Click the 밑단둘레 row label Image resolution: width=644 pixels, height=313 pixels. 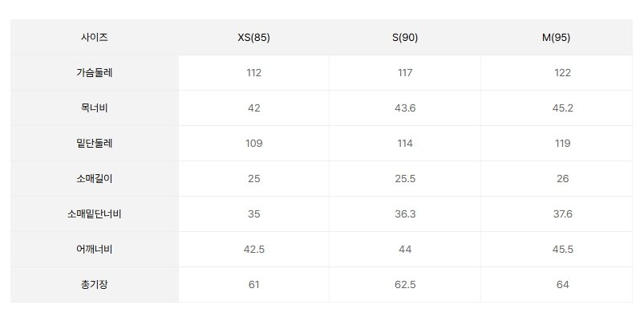click(x=95, y=144)
